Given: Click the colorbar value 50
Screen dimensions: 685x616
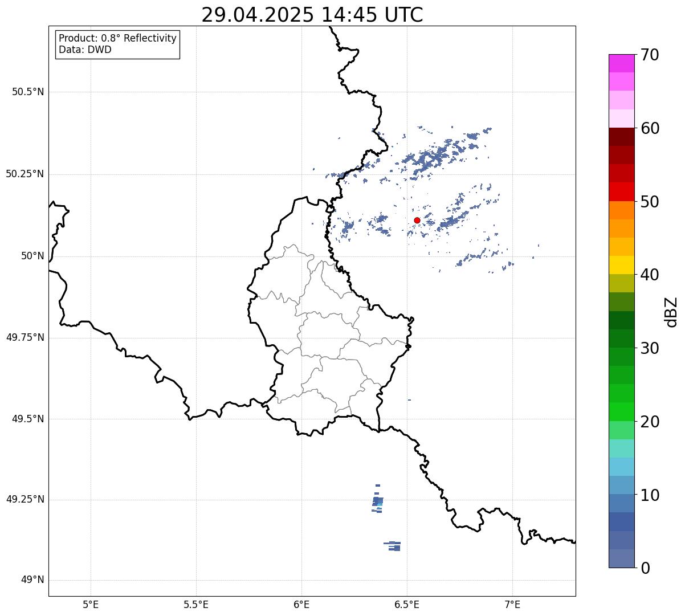Looking at the screenshot, I should click(650, 202).
